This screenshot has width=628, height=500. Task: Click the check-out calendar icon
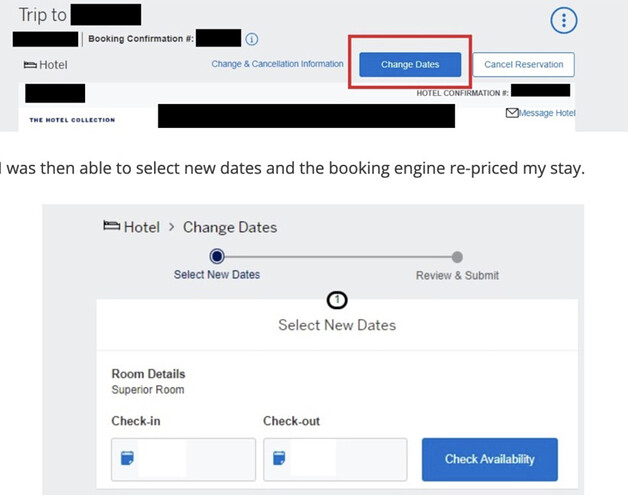pyautogui.click(x=279, y=458)
